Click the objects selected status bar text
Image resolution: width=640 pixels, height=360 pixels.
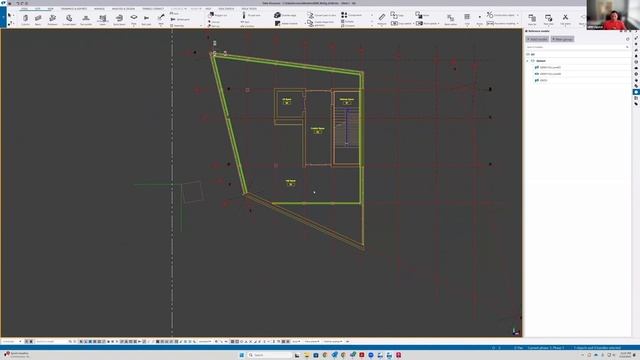(597, 348)
